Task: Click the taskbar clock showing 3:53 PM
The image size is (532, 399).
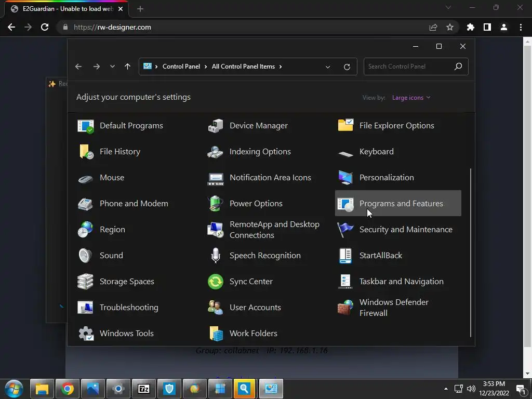Action: pos(494,389)
